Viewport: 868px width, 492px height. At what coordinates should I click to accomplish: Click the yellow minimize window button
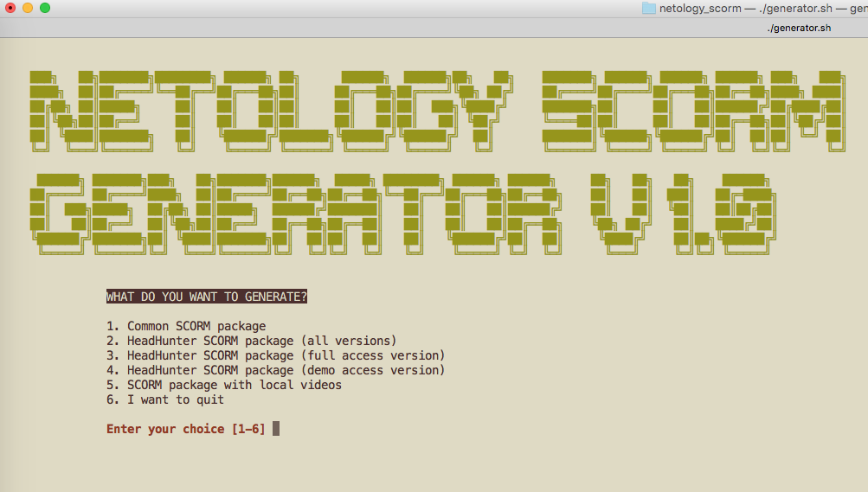point(28,8)
